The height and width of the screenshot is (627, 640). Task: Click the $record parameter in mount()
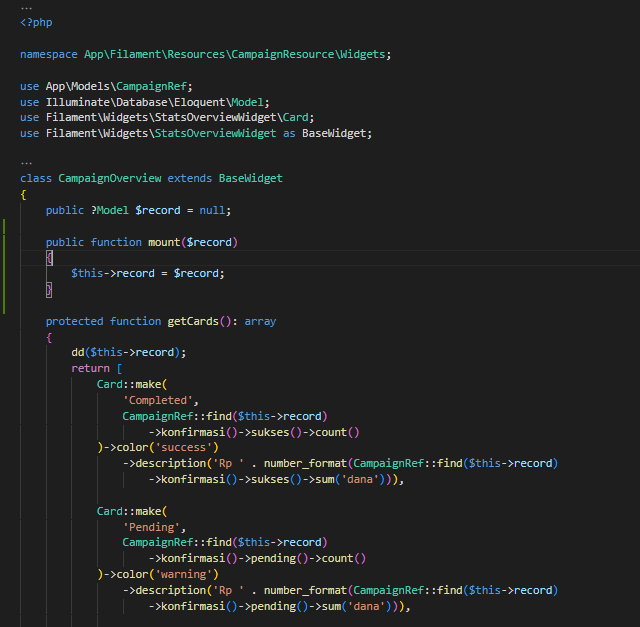(x=209, y=242)
